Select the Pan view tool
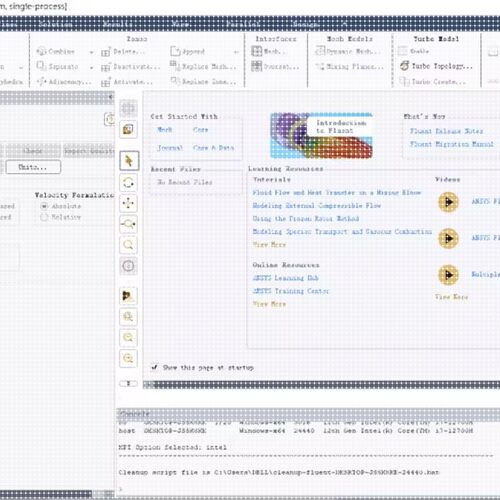 click(x=129, y=203)
